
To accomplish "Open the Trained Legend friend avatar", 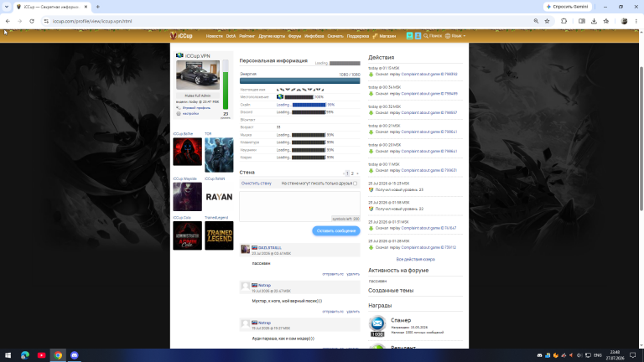I will [x=219, y=235].
